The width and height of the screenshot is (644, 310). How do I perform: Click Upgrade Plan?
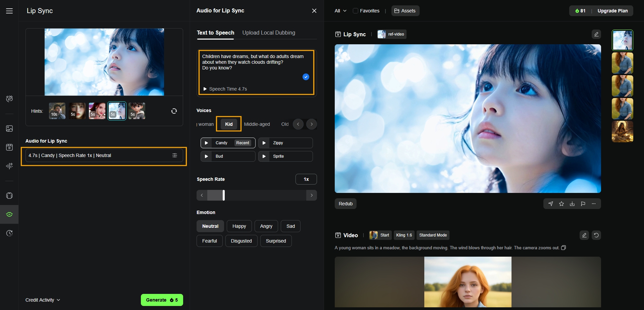click(x=612, y=11)
